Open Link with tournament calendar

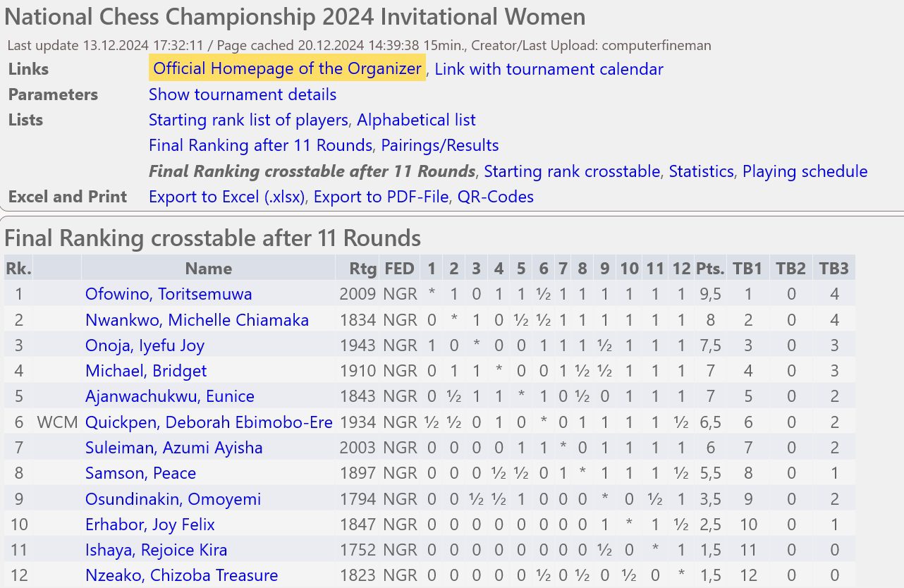(549, 69)
